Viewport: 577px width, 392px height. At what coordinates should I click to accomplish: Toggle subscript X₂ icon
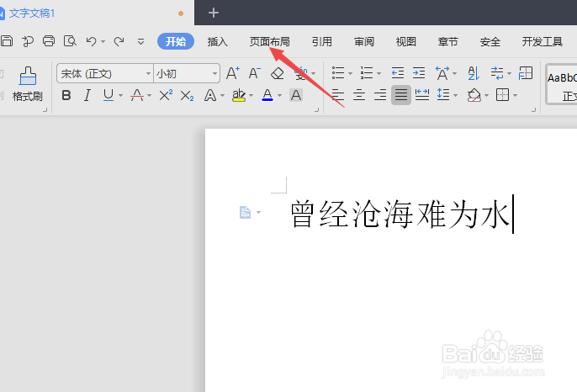187,96
